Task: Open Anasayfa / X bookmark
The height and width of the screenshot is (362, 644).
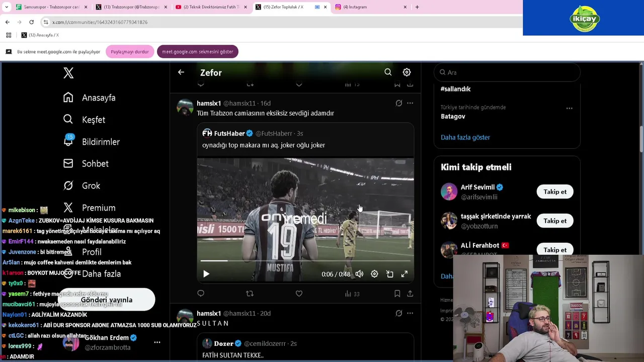Action: [40, 35]
